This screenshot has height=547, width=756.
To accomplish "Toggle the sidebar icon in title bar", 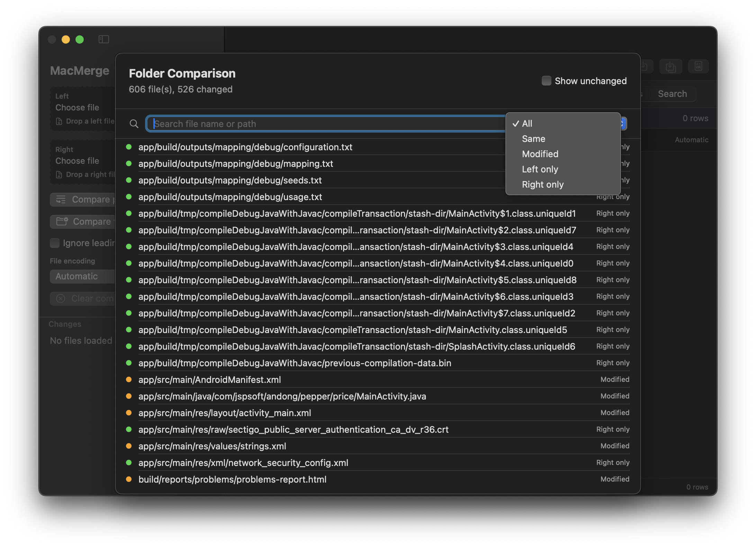I will click(x=103, y=39).
